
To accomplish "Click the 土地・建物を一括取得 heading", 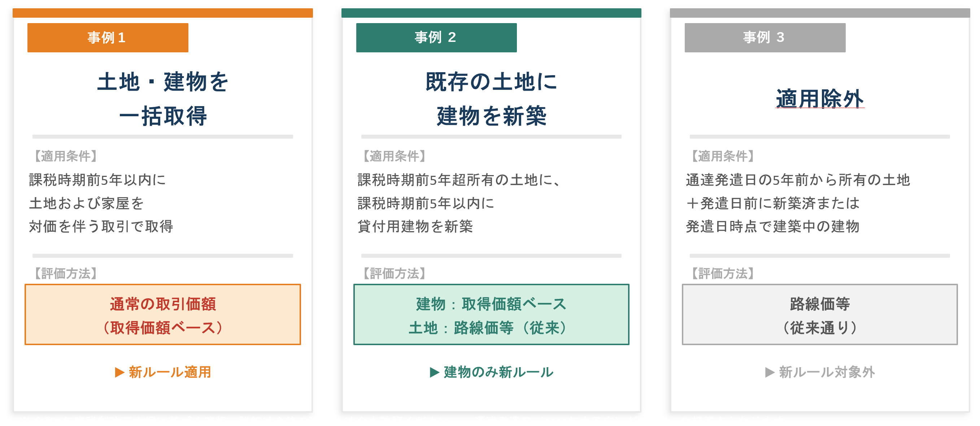I will 163,99.
